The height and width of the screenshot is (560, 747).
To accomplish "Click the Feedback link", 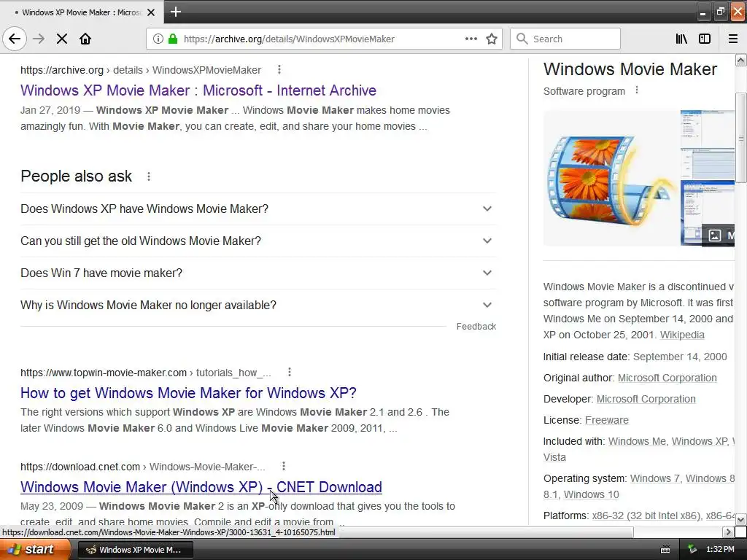I will click(476, 326).
